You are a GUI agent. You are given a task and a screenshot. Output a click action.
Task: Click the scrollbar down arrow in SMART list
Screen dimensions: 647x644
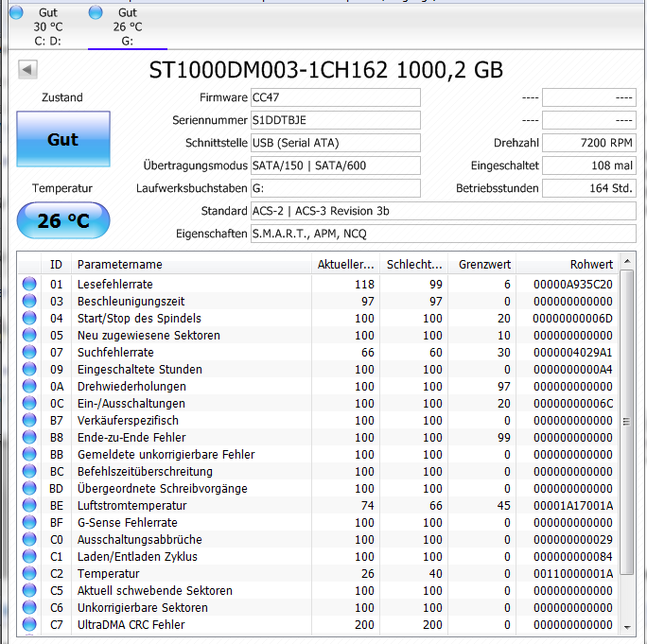pos(627,627)
